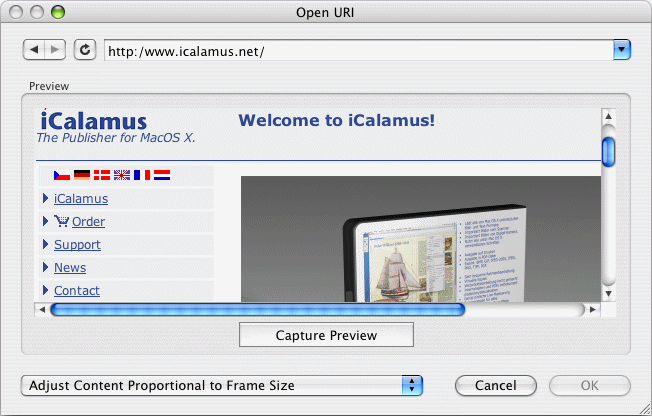
Task: Open the Order link
Action: click(x=88, y=222)
